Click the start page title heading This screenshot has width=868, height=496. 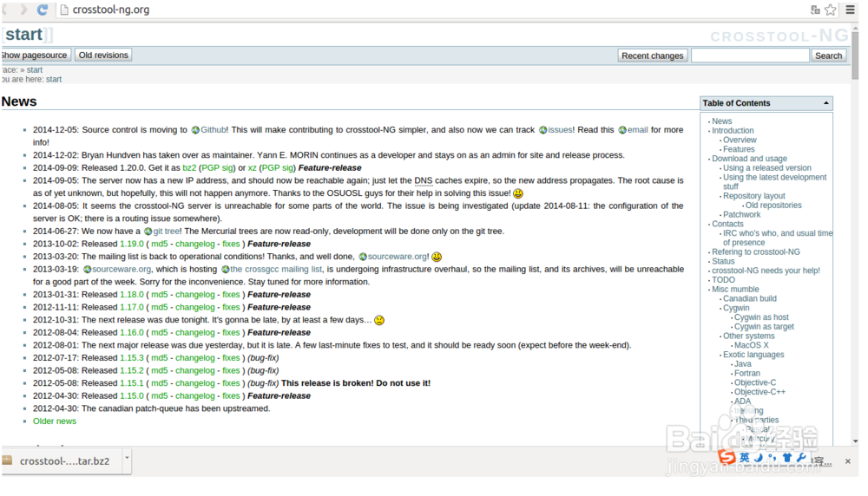pyautogui.click(x=23, y=35)
